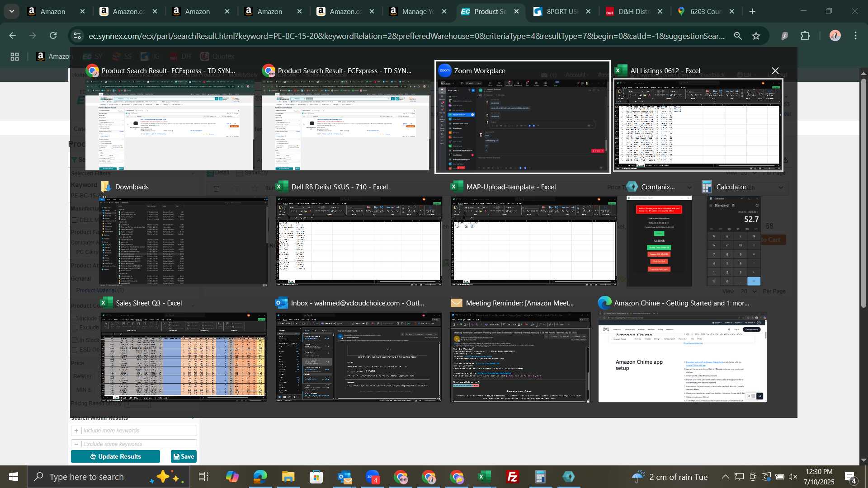Open the notification center icon
868x488 pixels.
pos(850,477)
